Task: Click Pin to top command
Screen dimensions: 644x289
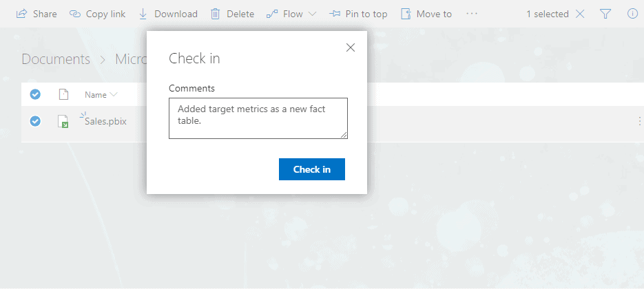Action: 358,14
